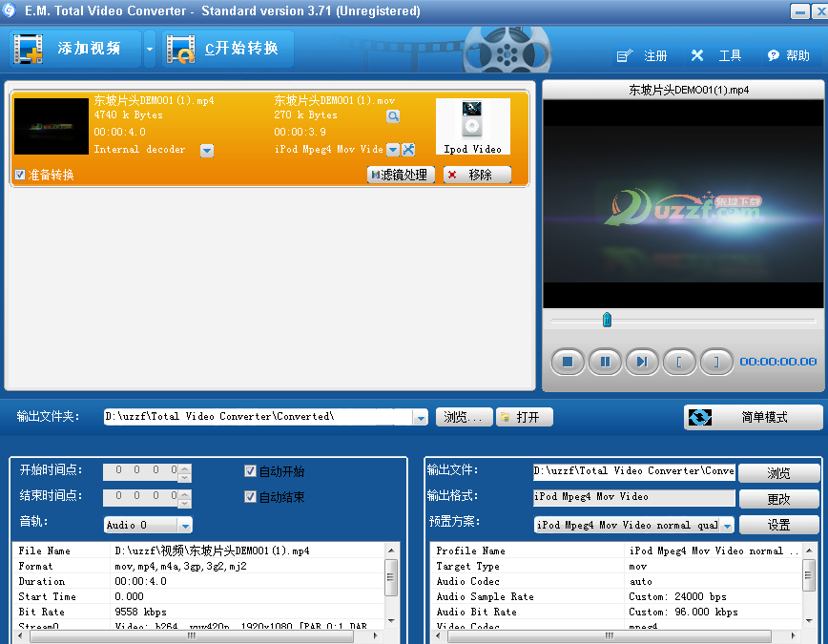
Task: Select the Bit Rate 9558 kbps row
Action: click(198, 612)
